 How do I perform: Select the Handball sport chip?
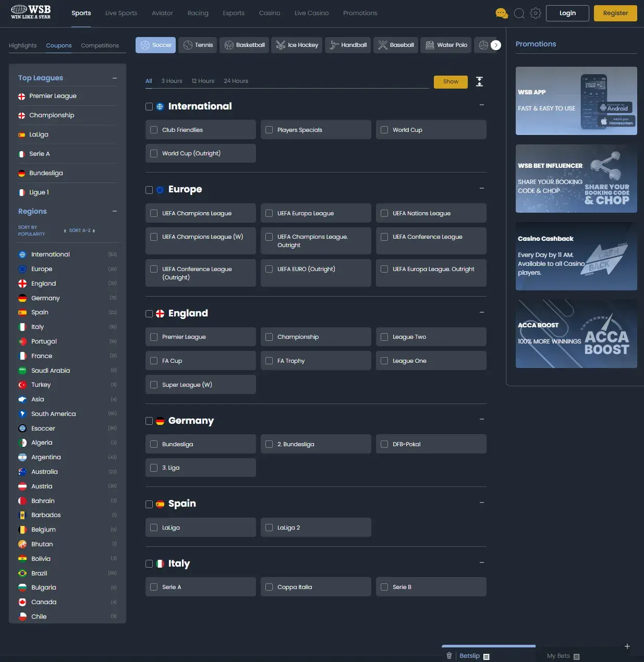pyautogui.click(x=348, y=45)
